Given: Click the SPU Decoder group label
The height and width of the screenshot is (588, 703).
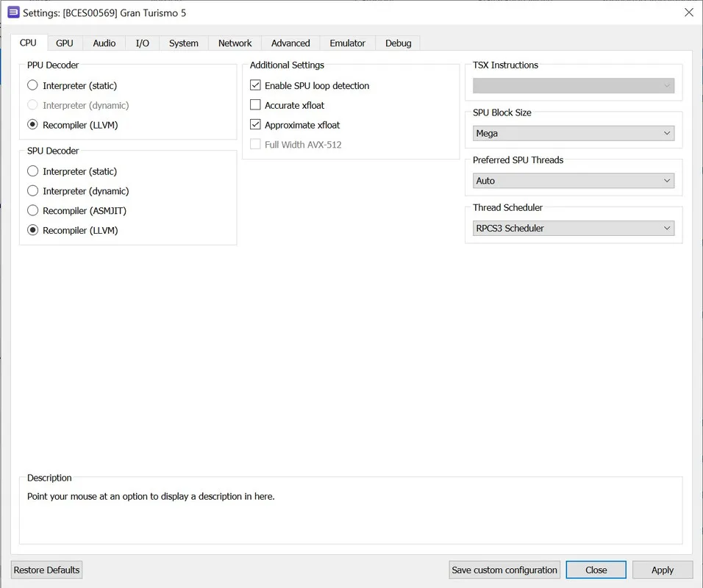Looking at the screenshot, I should [x=53, y=151].
